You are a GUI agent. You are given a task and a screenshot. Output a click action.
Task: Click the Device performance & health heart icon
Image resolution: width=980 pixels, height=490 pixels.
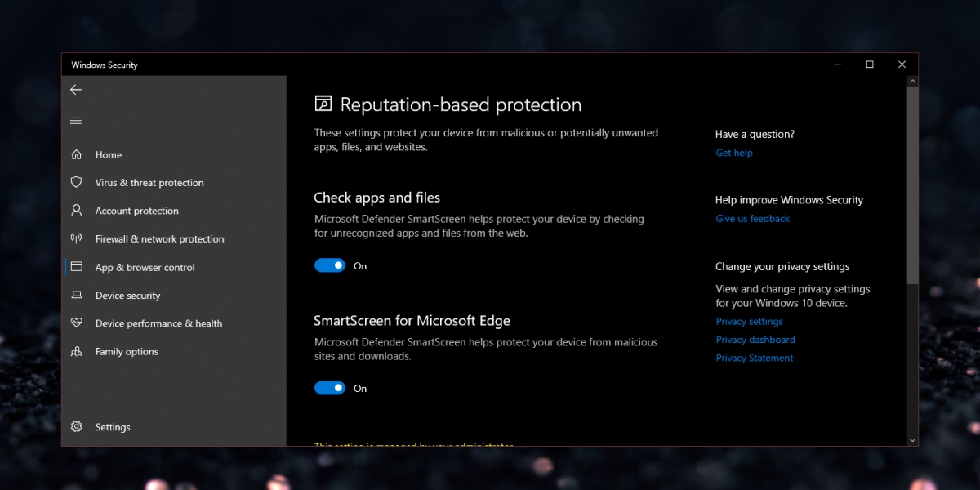coord(77,323)
